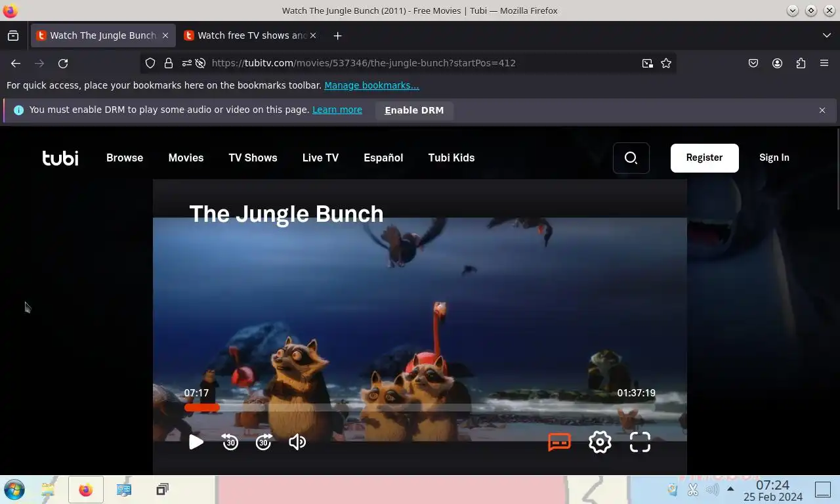This screenshot has width=840, height=504.
Task: Open Tubi Kids
Action: coord(451,158)
